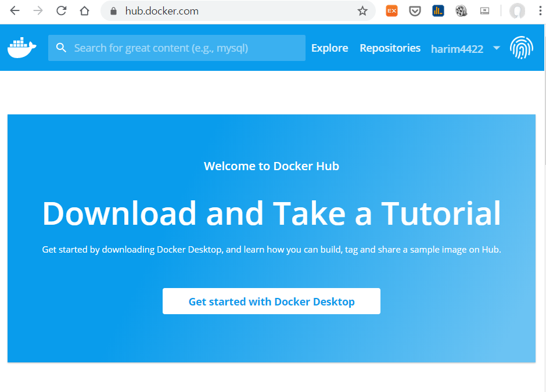
Task: Open the Pocket extension icon
Action: coord(415,11)
